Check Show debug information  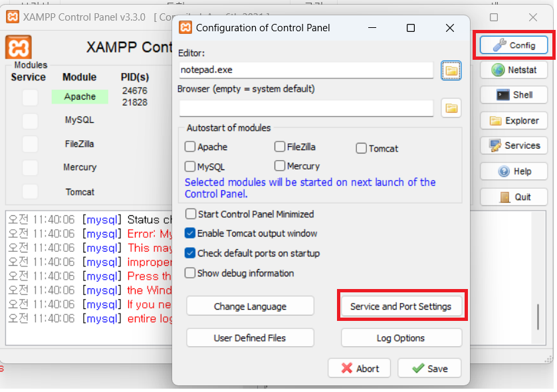click(190, 273)
